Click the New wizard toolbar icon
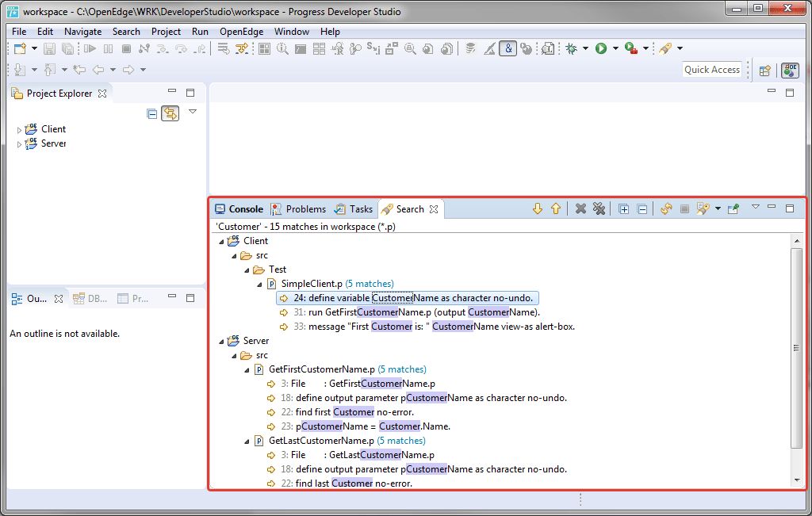812x516 pixels. click(20, 48)
